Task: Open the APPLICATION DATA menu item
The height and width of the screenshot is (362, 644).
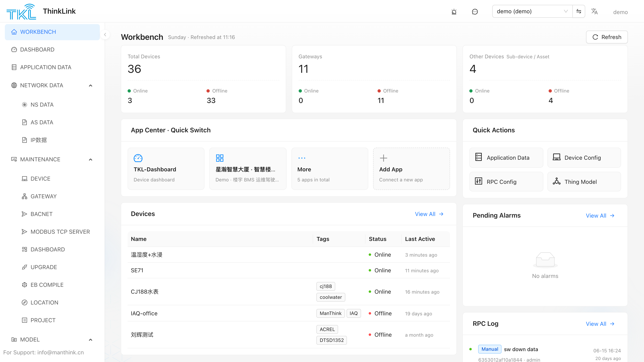Action: (52, 67)
